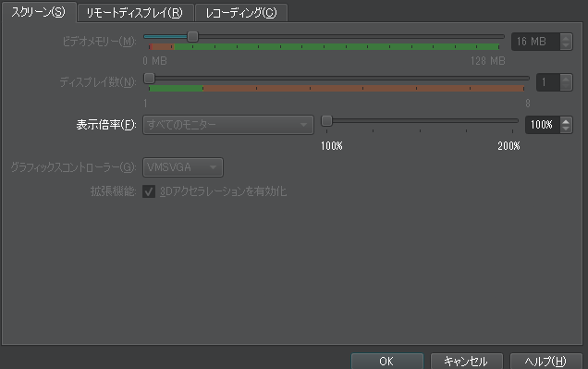
Task: Open the レコーディング(C) tab
Action: (241, 13)
